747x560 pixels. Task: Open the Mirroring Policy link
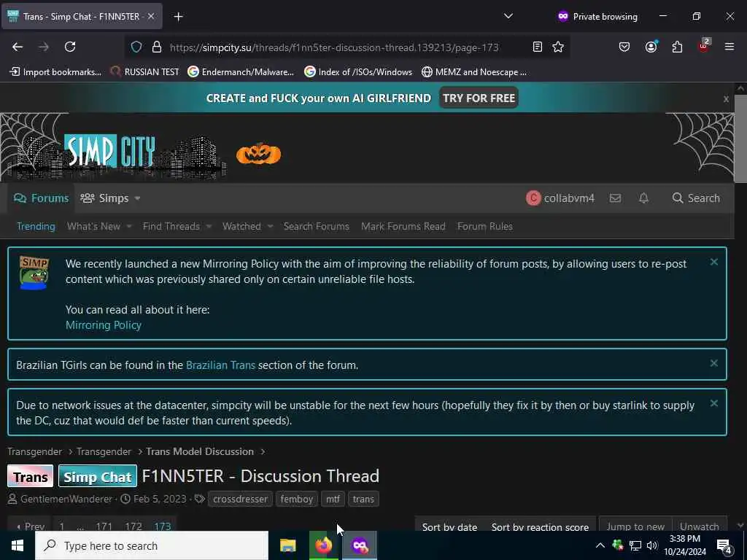point(104,324)
